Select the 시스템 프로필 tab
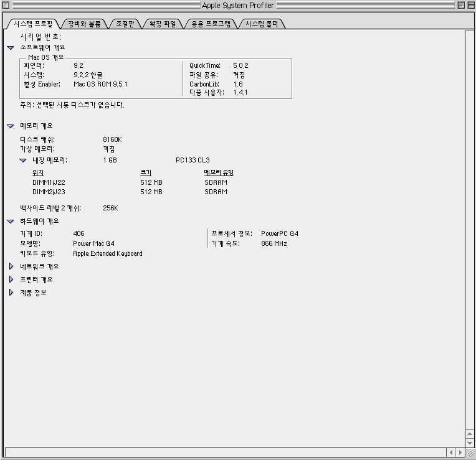 click(x=33, y=24)
